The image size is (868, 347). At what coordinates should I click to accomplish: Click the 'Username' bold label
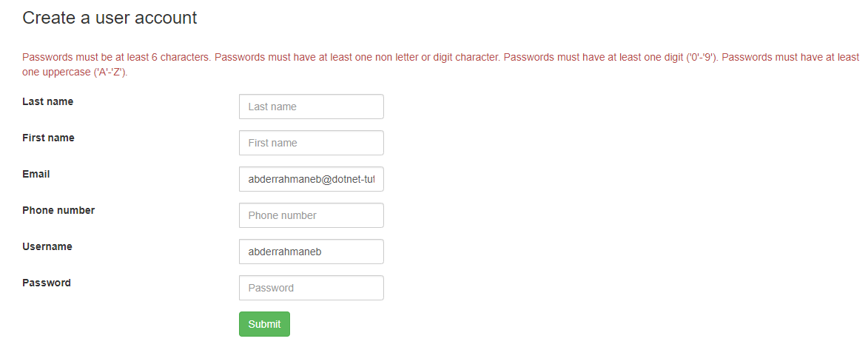47,246
